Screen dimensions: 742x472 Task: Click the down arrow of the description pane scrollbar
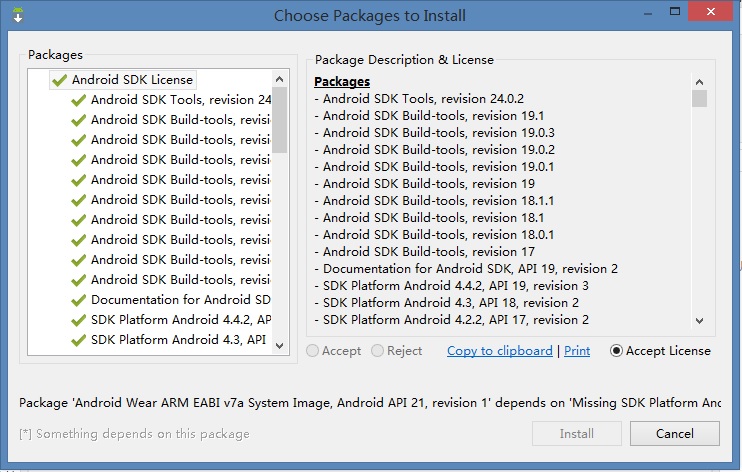click(x=699, y=321)
